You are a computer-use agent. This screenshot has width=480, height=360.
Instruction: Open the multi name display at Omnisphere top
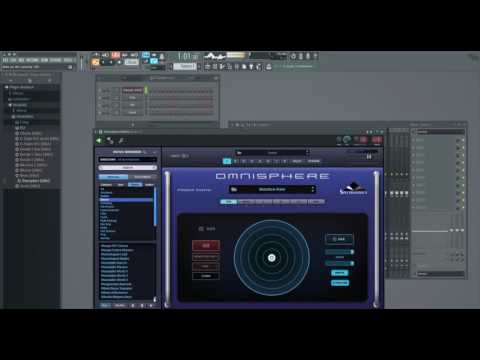(x=272, y=153)
